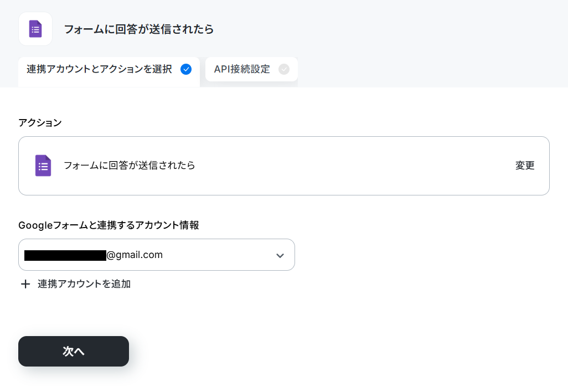The width and height of the screenshot is (568, 392).
Task: Select the フォームに回答が送信されたら action card
Action: (284, 166)
